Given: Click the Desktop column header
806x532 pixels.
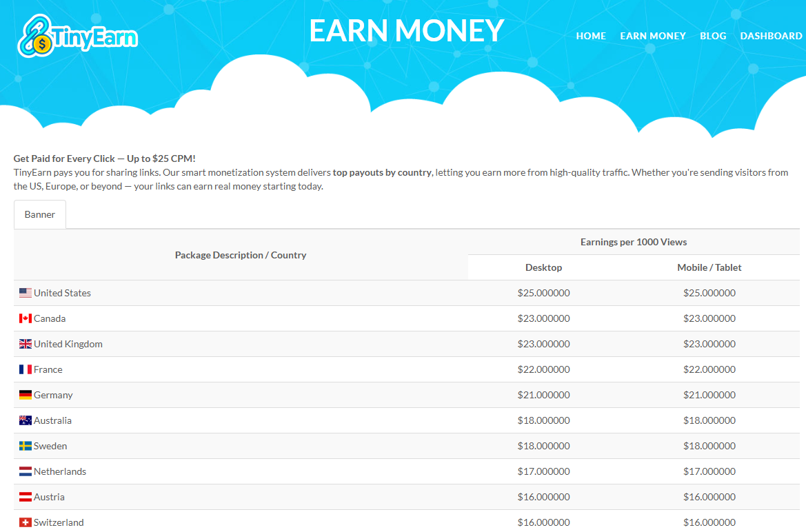Looking at the screenshot, I should pyautogui.click(x=543, y=268).
